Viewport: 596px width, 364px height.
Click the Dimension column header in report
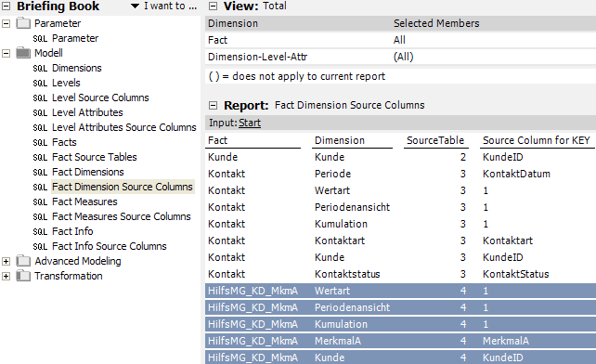tap(340, 140)
